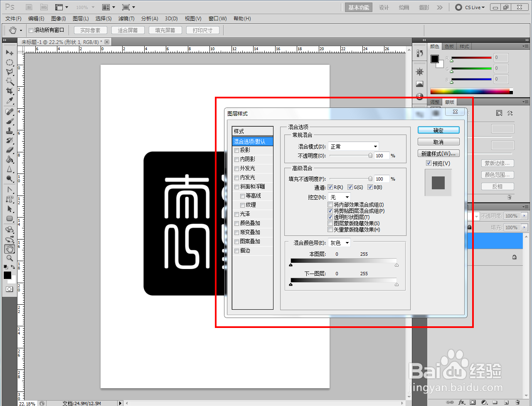
Task: Open the CS Live dropdown
Action: pos(470,7)
